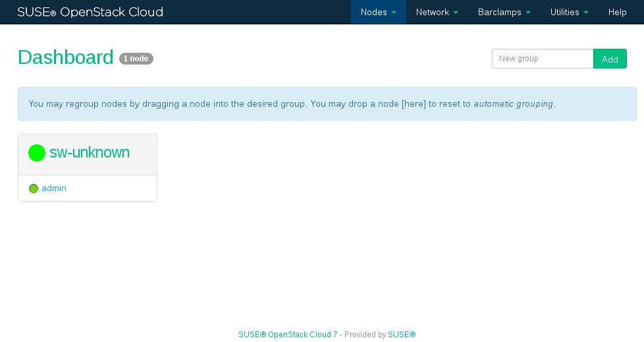Click the "1 node" count badge
This screenshot has width=644, height=342.
136,59
